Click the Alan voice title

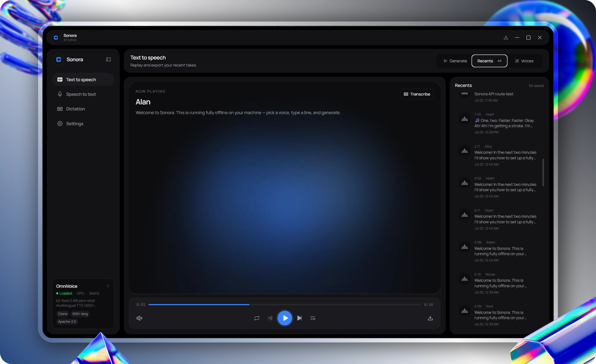pos(143,102)
